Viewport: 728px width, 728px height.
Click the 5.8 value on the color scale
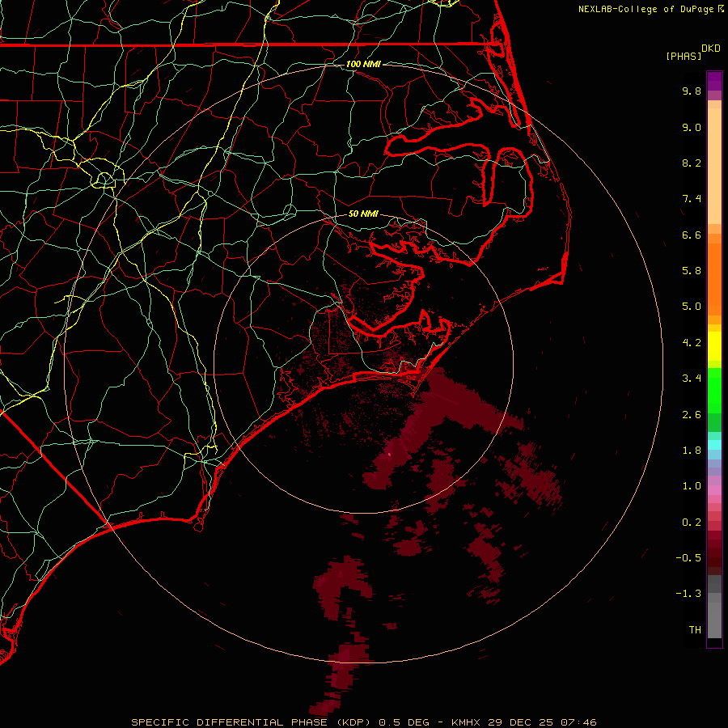pyautogui.click(x=692, y=271)
